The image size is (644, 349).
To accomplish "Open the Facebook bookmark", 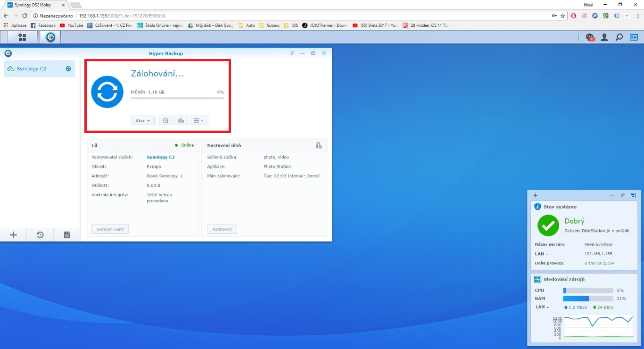I will (x=43, y=25).
